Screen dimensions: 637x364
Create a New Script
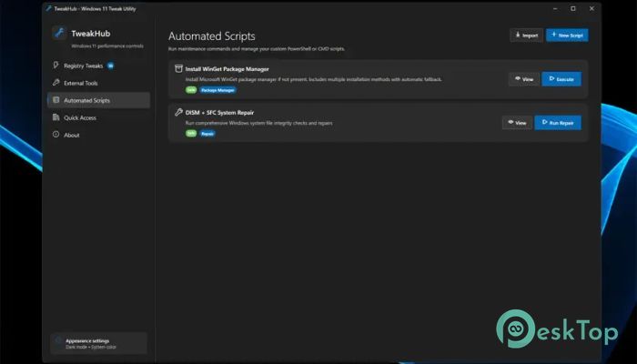tap(567, 35)
